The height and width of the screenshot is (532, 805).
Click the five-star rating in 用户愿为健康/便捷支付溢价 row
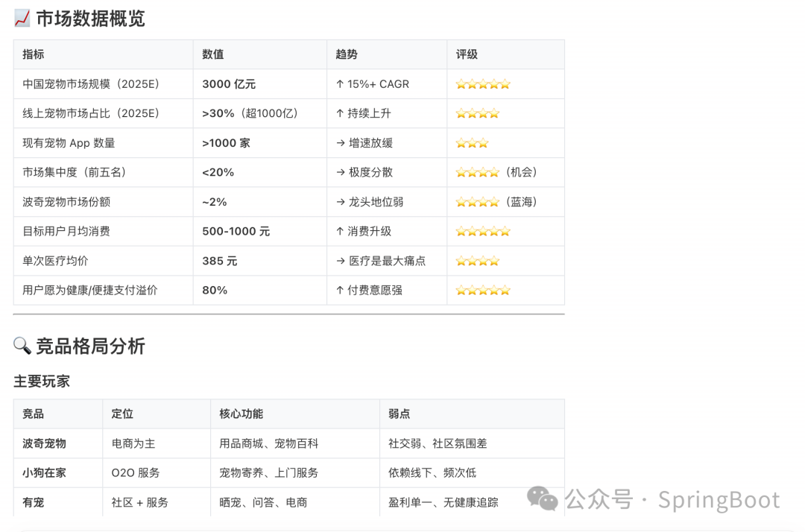pos(483,291)
